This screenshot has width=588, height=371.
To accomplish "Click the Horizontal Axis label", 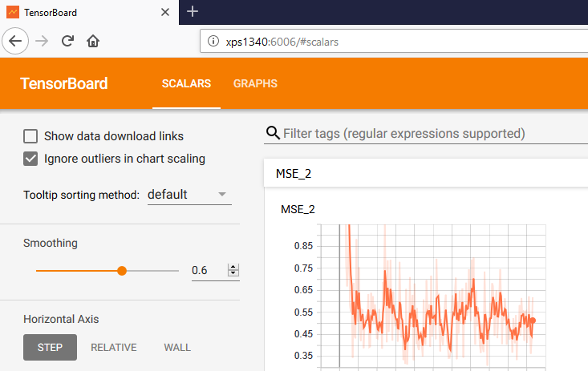I will click(61, 319).
